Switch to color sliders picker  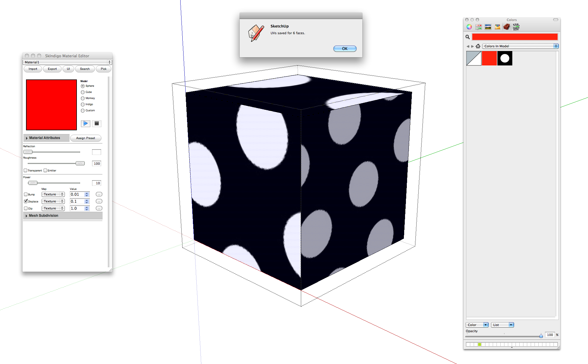[x=478, y=27]
